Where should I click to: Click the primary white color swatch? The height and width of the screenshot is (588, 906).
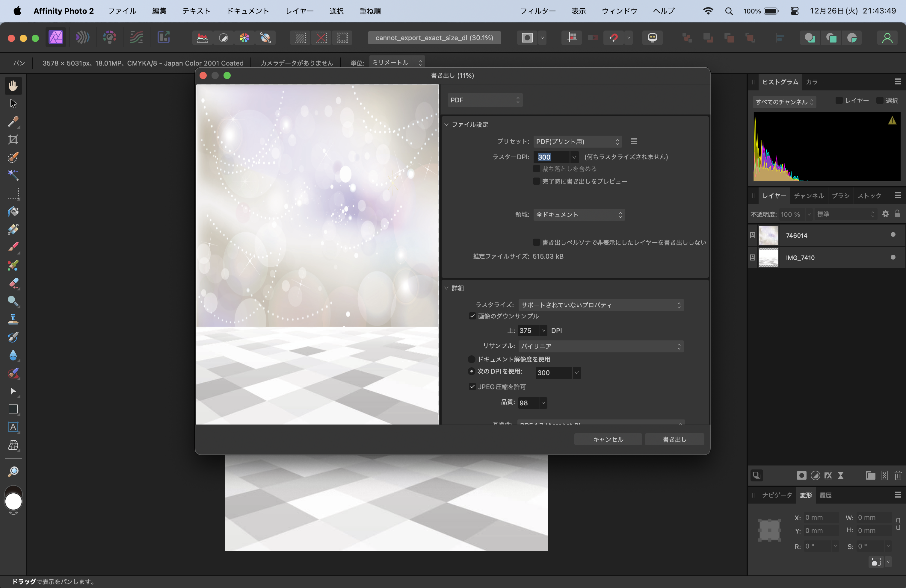pos(13,502)
